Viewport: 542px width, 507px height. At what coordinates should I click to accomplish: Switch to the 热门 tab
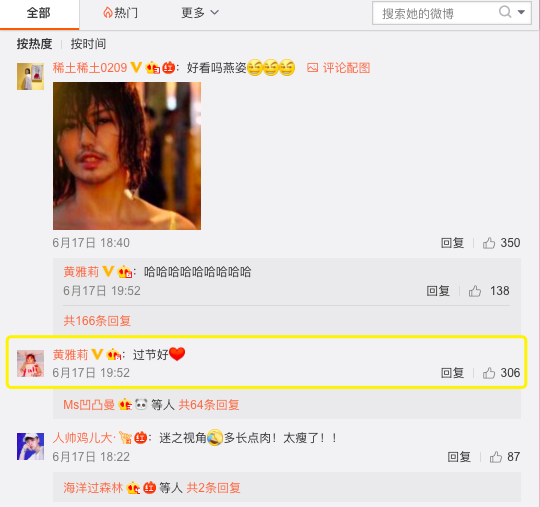[121, 13]
